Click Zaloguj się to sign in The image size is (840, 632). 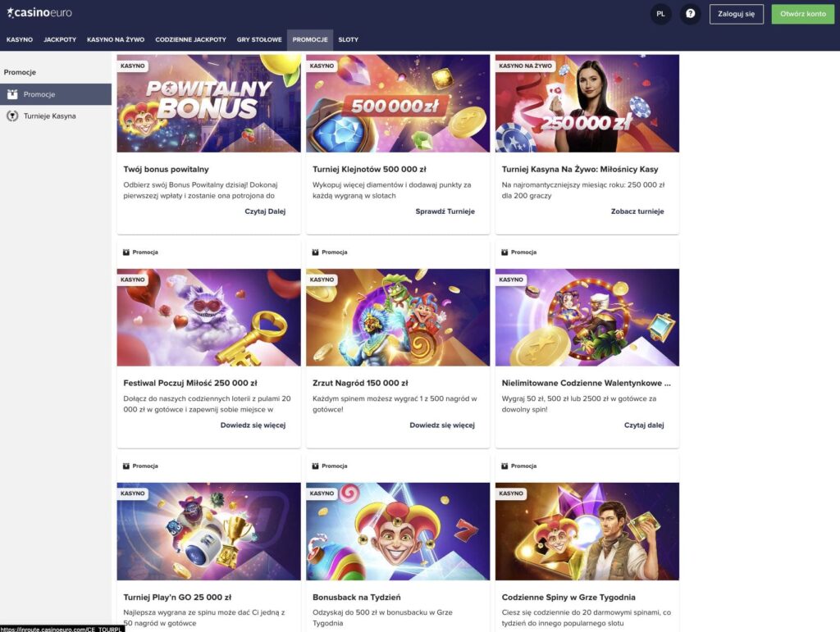point(736,14)
